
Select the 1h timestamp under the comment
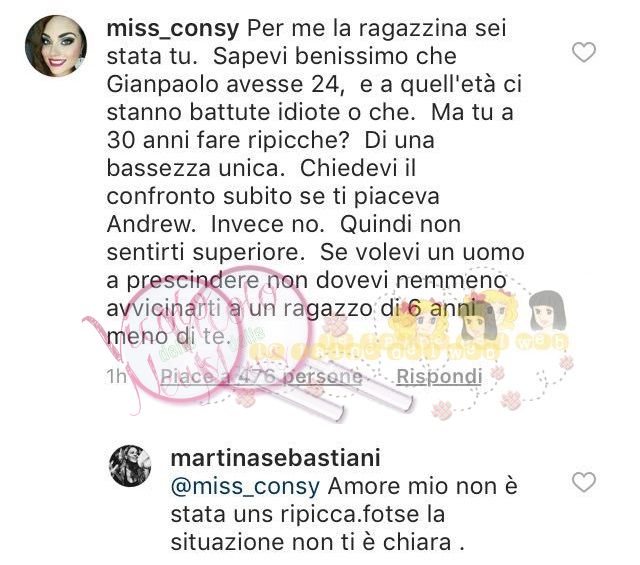coord(116,376)
